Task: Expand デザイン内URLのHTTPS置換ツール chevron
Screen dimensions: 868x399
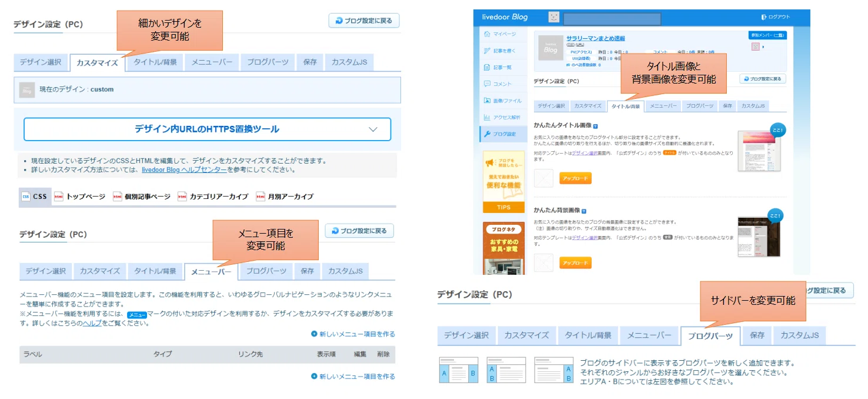Action: click(373, 129)
